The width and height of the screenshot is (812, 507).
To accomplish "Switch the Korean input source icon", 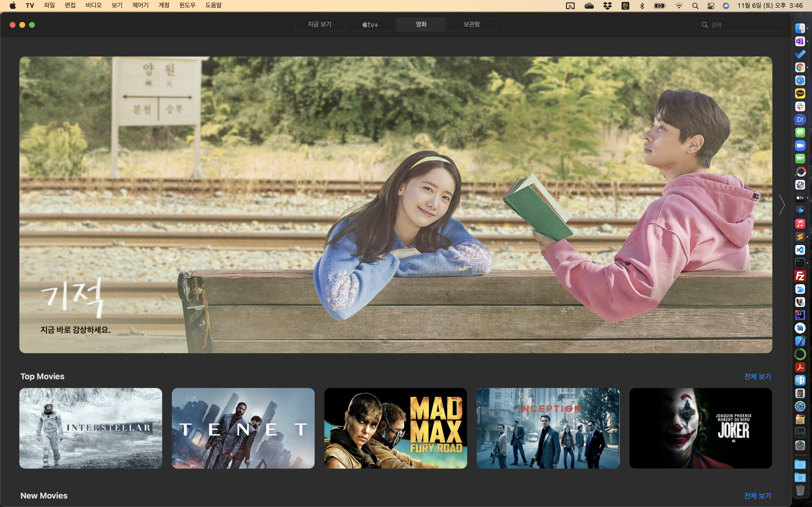I will click(625, 6).
